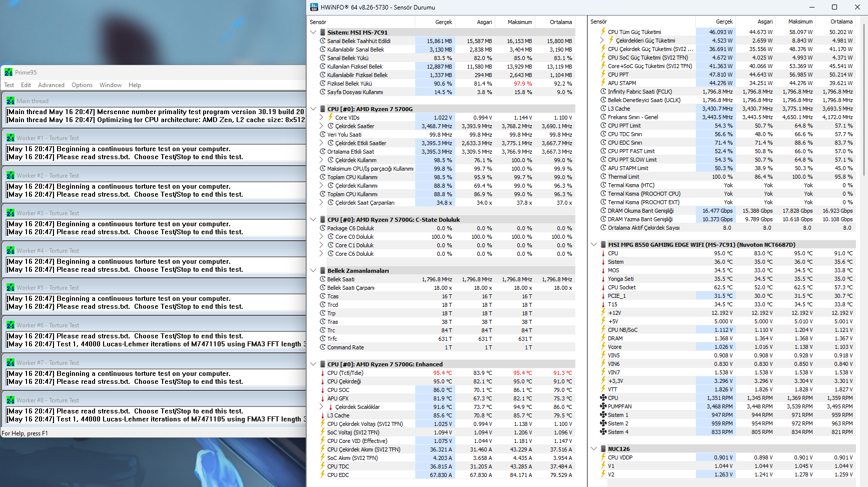
Task: Click the chip icon beside Bellek Zamanlamaları
Action: 323,270
